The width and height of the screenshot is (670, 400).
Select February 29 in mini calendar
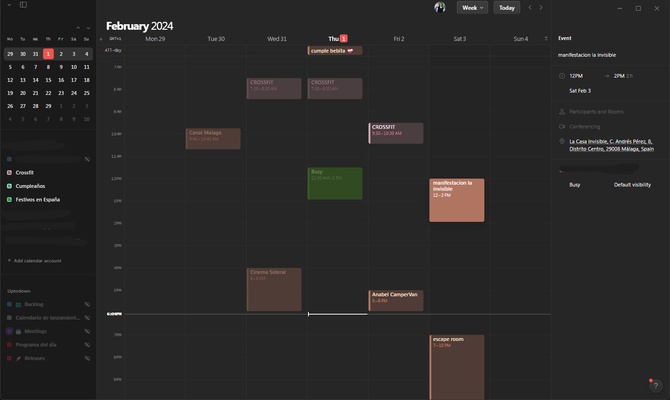48,106
